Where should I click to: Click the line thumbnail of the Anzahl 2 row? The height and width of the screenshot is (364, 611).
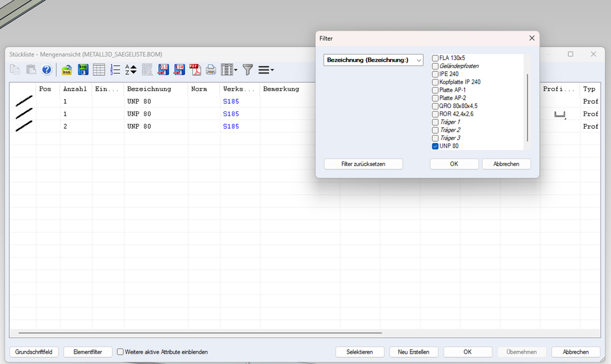[x=24, y=126]
